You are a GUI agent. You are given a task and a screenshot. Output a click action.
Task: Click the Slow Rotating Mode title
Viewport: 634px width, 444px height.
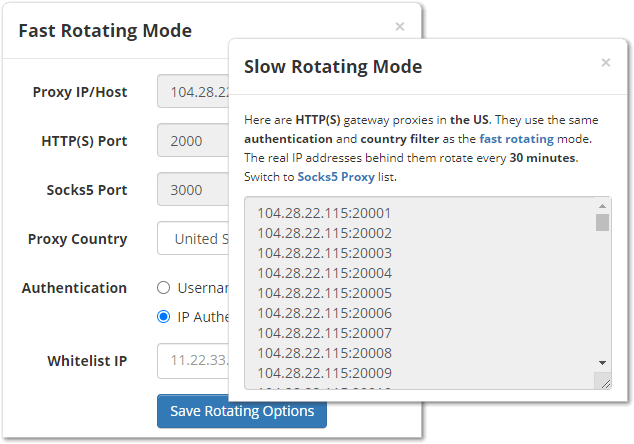coord(333,67)
